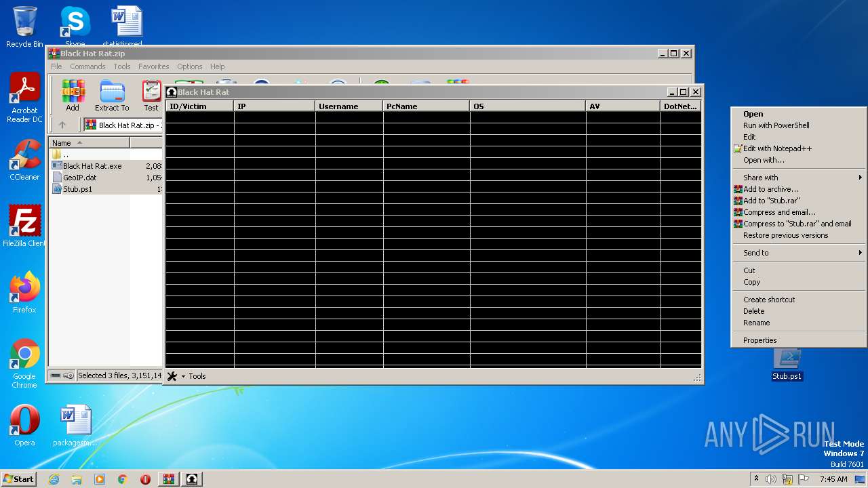This screenshot has height=488, width=868.
Task: Choose Create shortcut option
Action: coord(798,300)
